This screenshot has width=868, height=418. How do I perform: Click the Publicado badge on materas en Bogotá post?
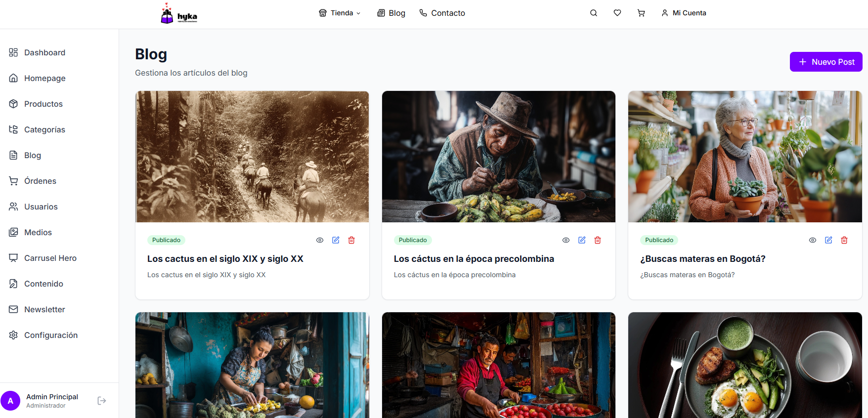click(659, 240)
